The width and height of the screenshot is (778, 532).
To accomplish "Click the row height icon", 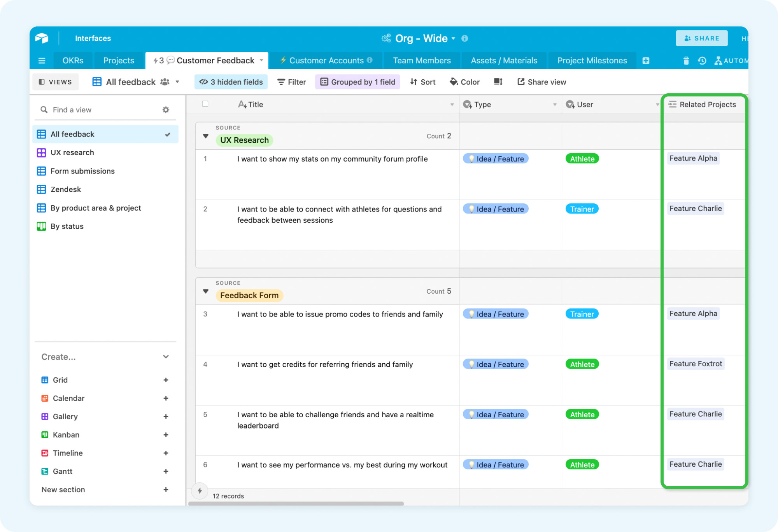I will [x=498, y=82].
